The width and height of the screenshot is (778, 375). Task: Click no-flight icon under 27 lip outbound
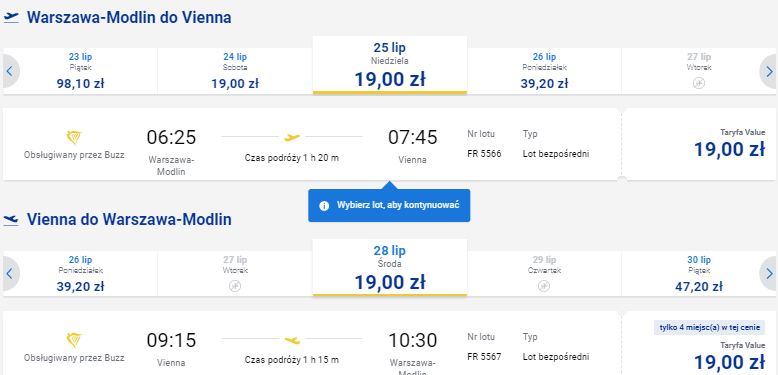tap(699, 83)
